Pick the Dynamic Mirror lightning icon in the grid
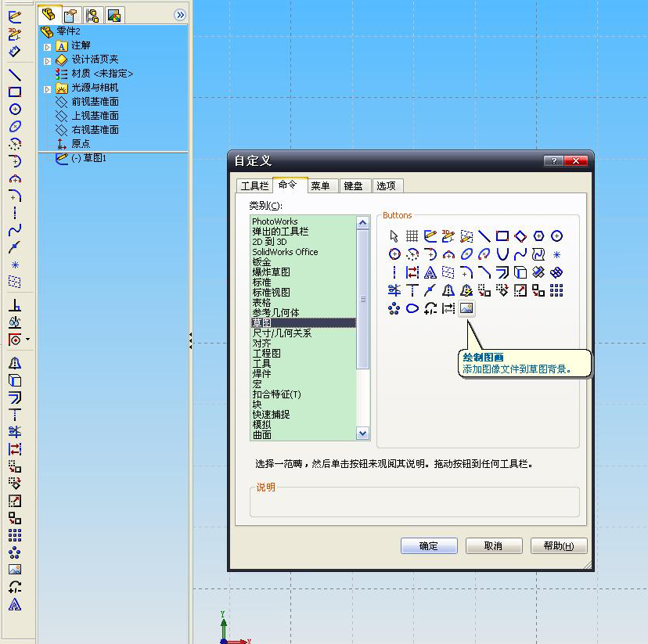The height and width of the screenshot is (644, 648). pos(466,291)
